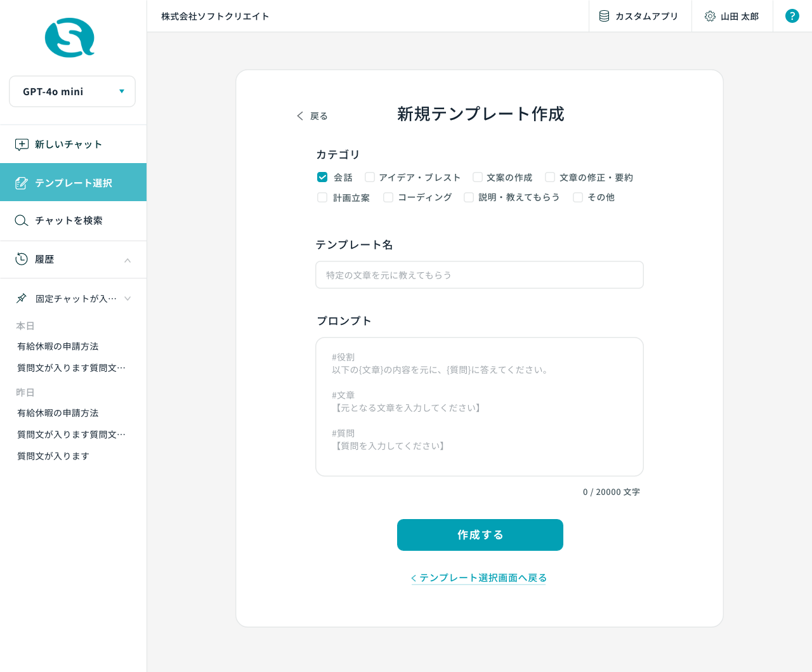Check the コーディング category checkbox
The width and height of the screenshot is (812, 672).
click(388, 197)
